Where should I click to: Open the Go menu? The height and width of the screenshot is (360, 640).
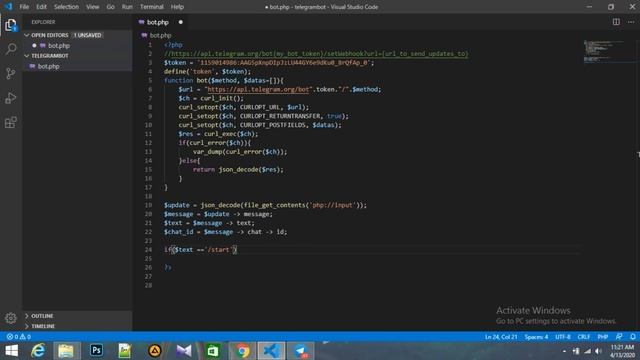pos(110,7)
